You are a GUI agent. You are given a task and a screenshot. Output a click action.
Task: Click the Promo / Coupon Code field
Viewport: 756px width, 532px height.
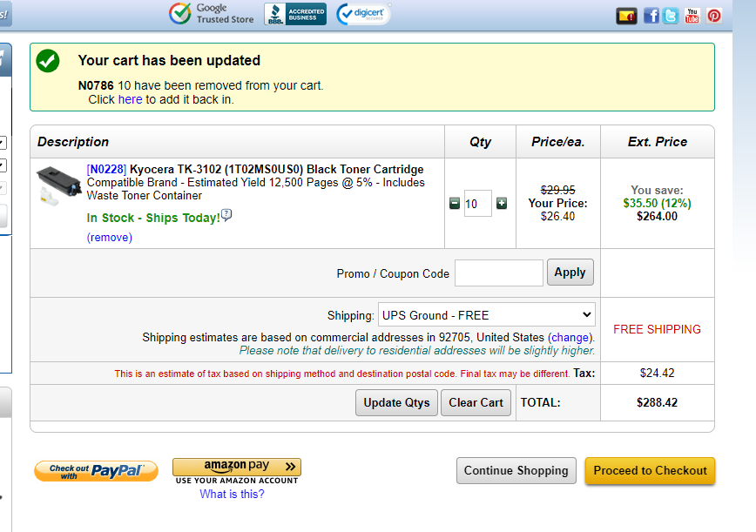point(499,273)
